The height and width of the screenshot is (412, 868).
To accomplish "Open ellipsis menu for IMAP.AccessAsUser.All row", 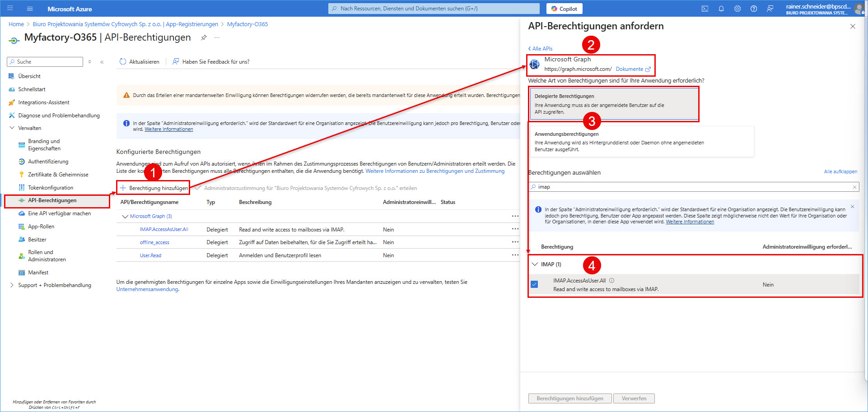I will point(515,229).
